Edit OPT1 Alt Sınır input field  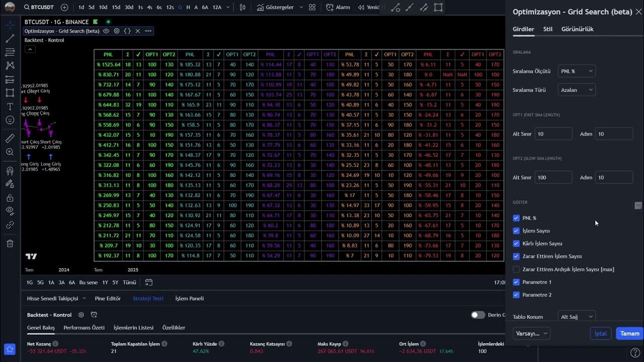coord(553,134)
